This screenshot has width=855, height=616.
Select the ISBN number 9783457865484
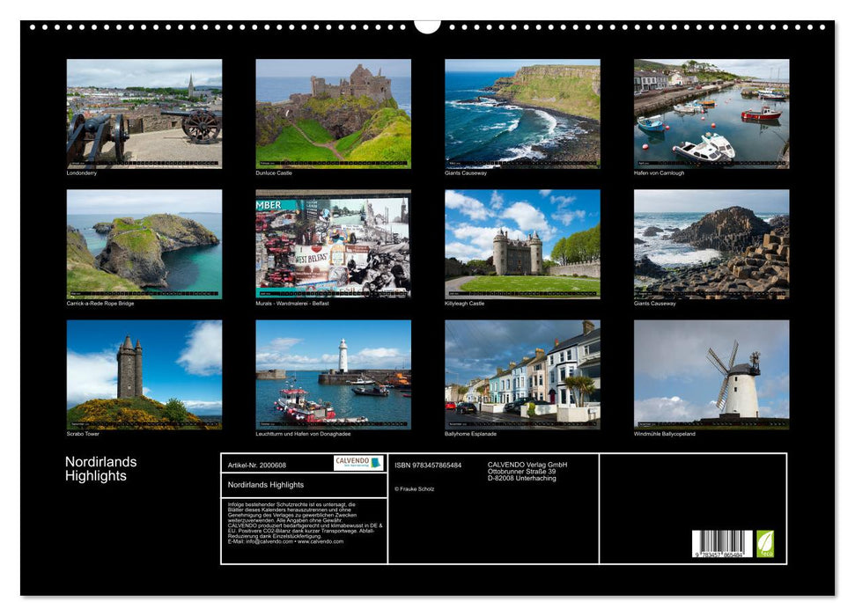(x=427, y=465)
